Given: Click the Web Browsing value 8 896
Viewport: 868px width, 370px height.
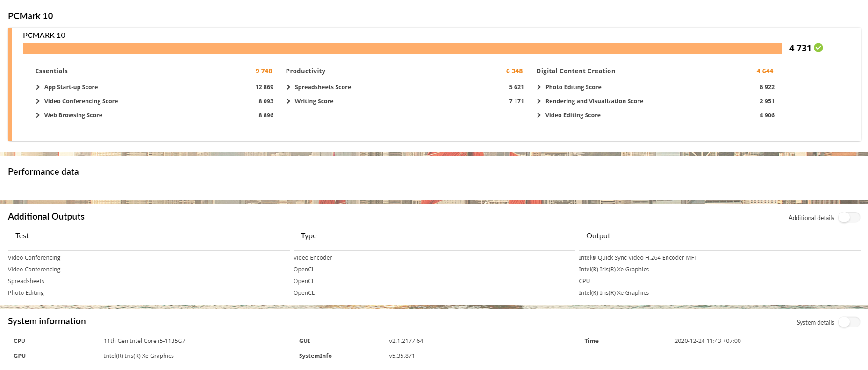Looking at the screenshot, I should [x=266, y=115].
